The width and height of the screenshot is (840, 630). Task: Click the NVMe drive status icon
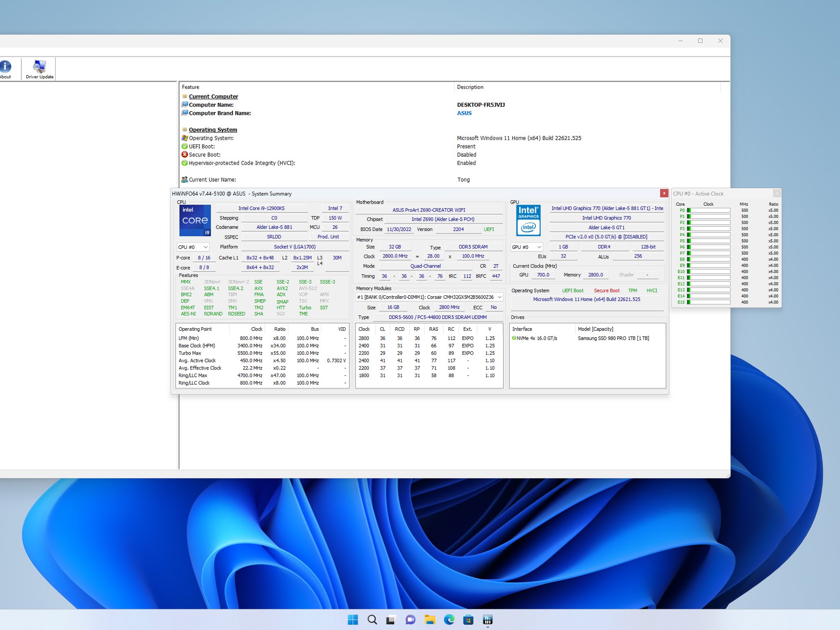pyautogui.click(x=514, y=338)
